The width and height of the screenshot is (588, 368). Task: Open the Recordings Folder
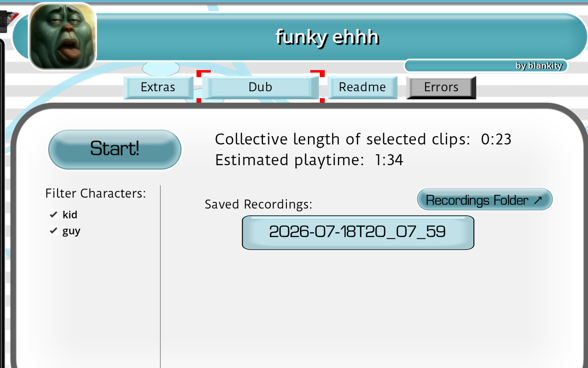point(485,199)
